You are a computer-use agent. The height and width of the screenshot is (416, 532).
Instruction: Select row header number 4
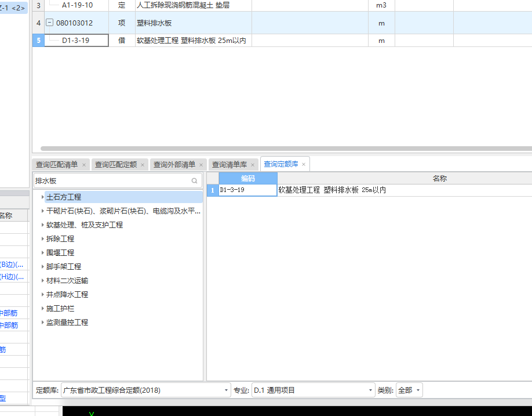pos(38,23)
